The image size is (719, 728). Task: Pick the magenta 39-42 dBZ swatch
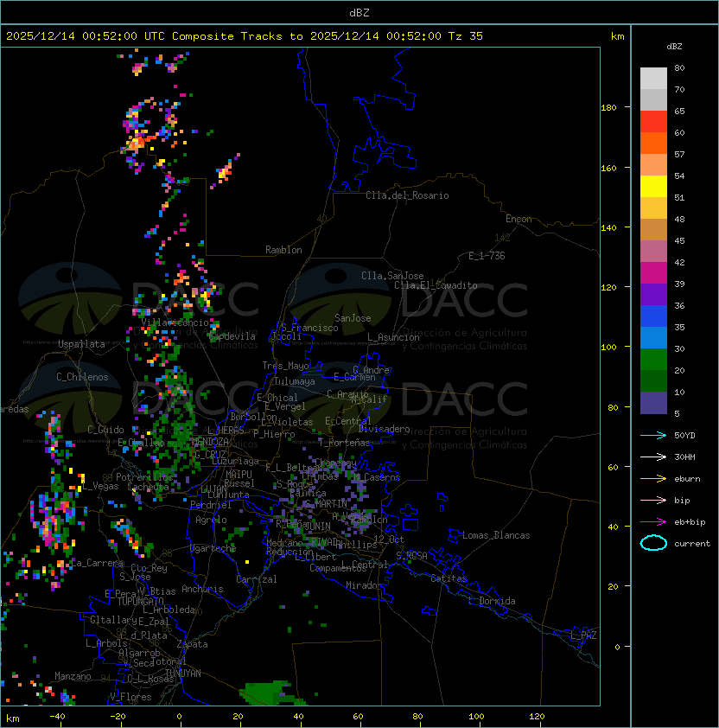[653, 273]
